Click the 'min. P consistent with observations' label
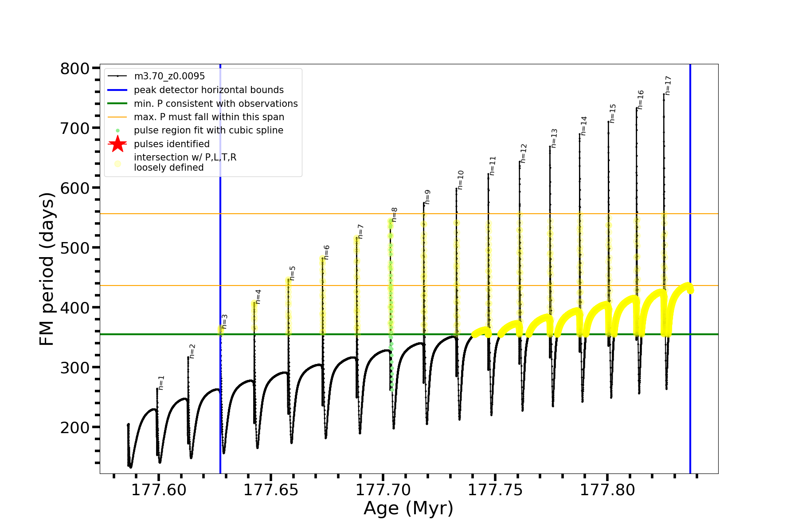Screen dimensions: 798x532 [215, 104]
